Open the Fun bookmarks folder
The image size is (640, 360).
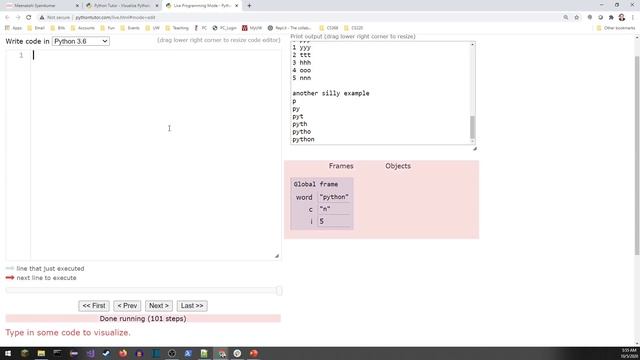click(x=107, y=28)
